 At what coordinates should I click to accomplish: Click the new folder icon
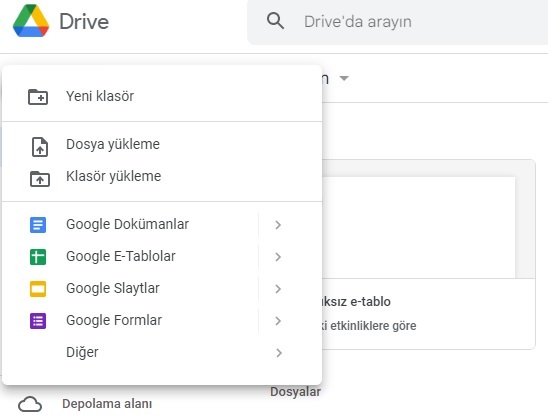(x=38, y=97)
